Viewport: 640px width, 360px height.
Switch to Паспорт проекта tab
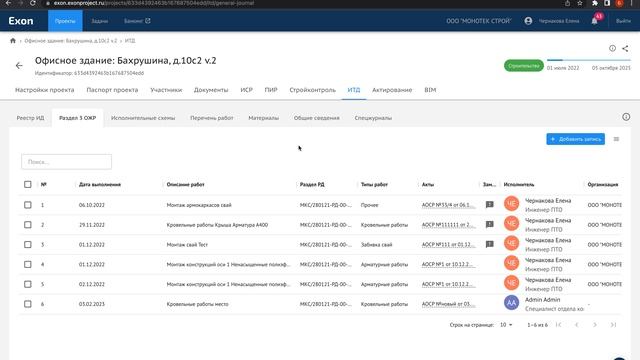click(x=112, y=90)
